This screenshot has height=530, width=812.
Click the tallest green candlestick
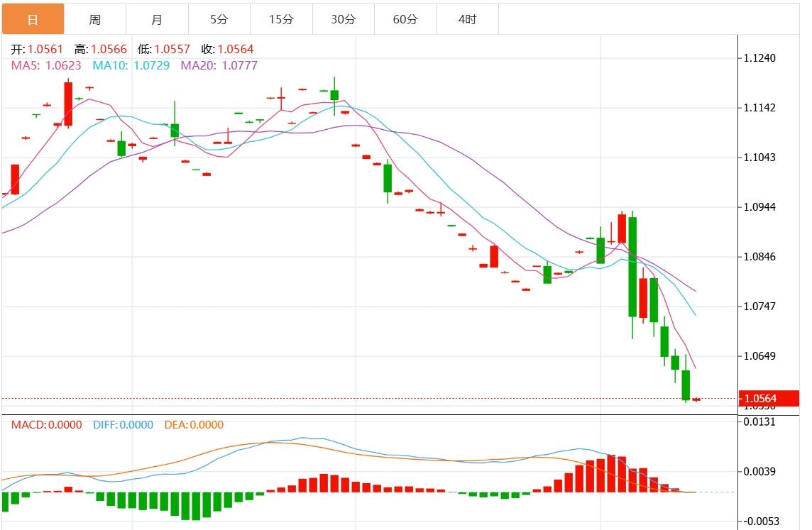point(632,267)
